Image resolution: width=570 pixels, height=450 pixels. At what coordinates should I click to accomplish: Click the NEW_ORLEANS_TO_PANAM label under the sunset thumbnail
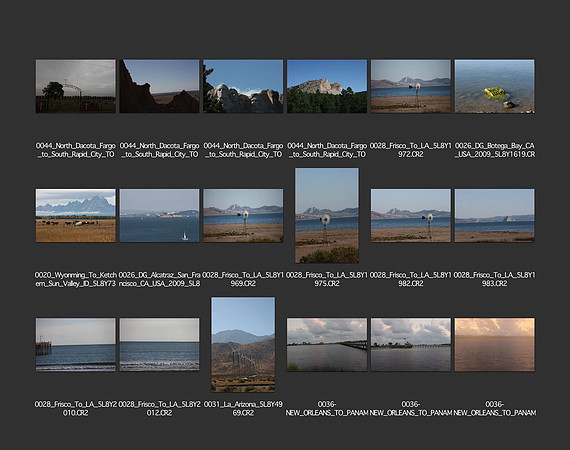point(494,409)
